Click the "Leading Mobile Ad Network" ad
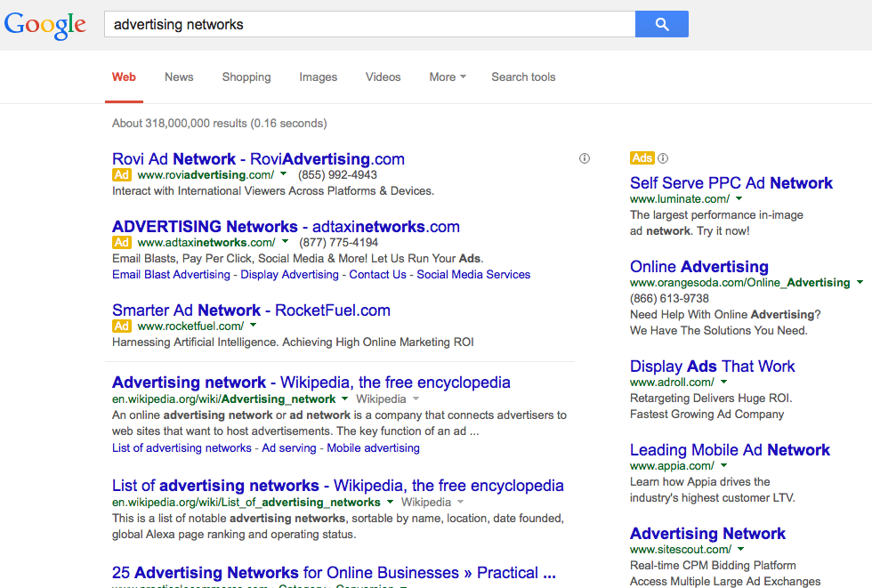 click(730, 449)
